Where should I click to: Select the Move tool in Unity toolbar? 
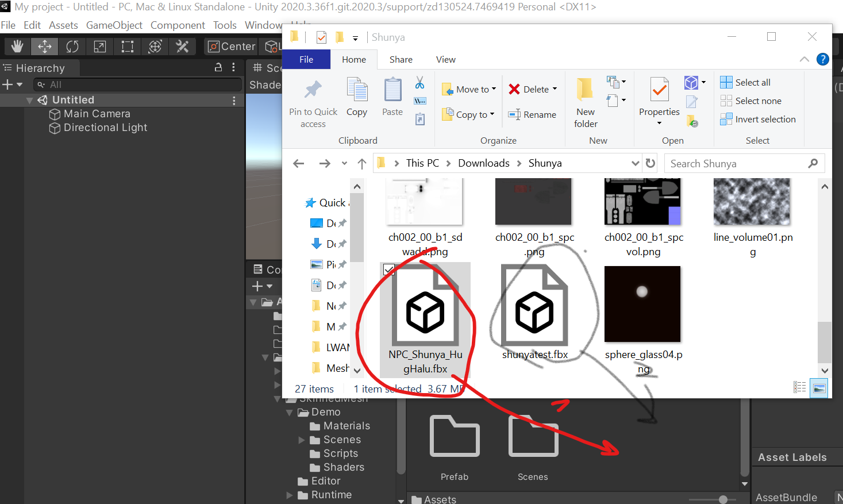click(x=45, y=47)
